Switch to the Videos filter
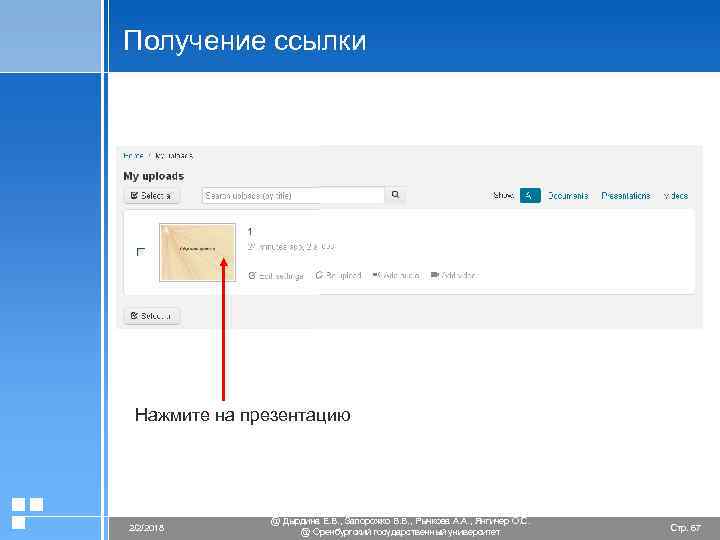720x540 pixels. (675, 196)
